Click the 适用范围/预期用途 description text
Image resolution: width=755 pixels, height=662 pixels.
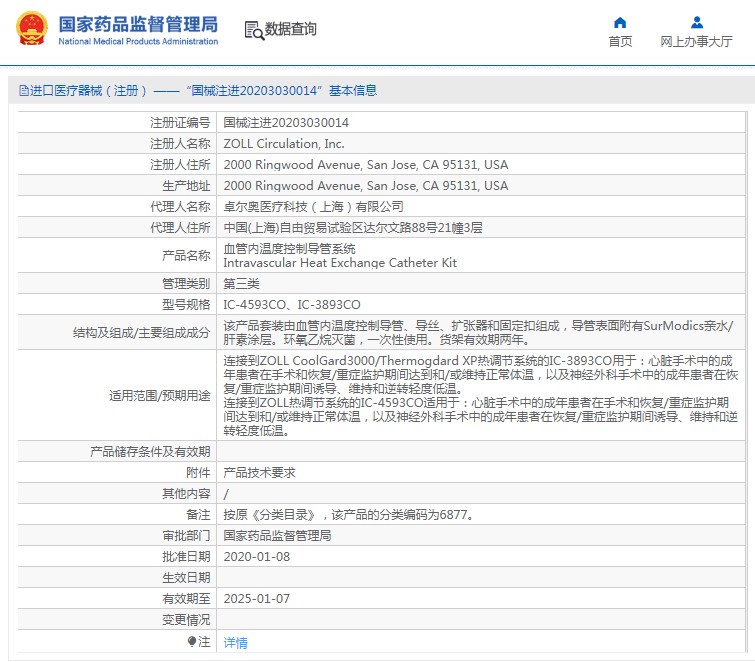point(481,395)
